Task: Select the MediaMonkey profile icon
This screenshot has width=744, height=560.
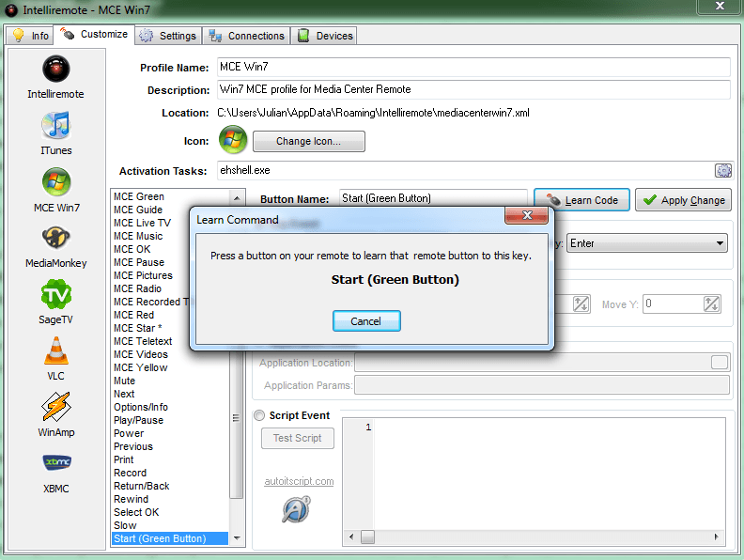Action: click(x=56, y=238)
